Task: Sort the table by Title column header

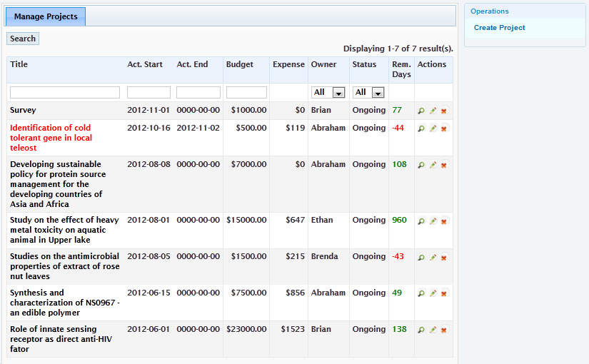Action: pyautogui.click(x=19, y=64)
